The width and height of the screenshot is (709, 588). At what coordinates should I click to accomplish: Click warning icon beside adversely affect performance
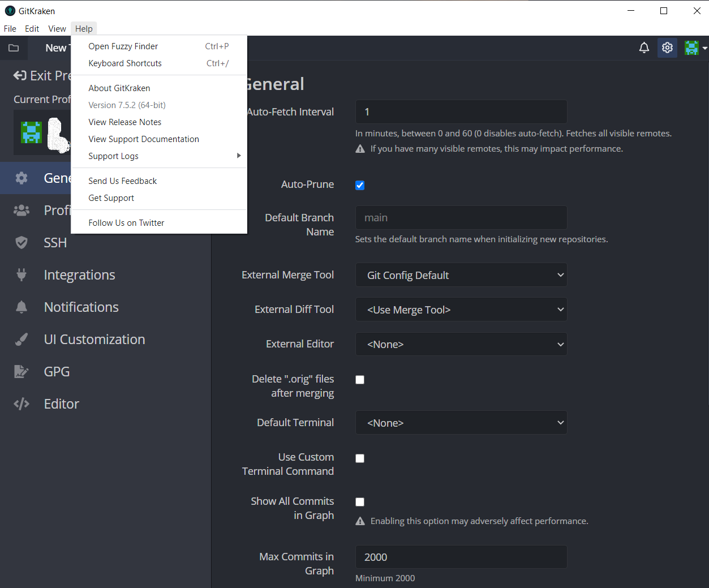tap(360, 521)
